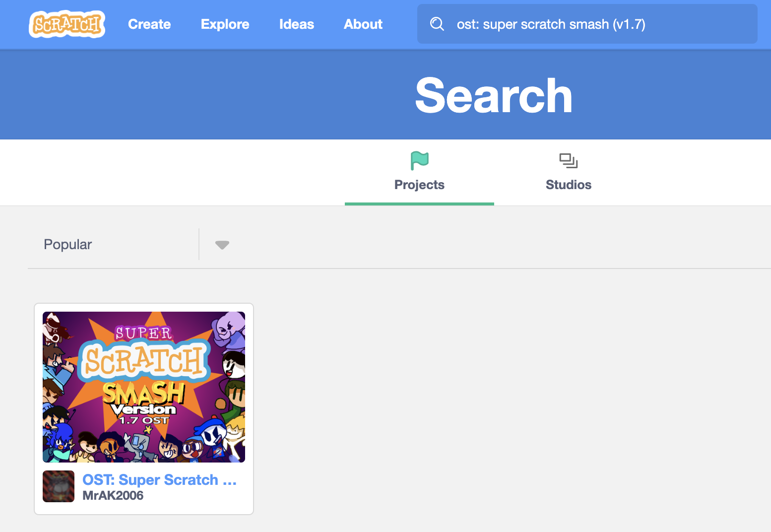Click the large 'Search' page heading
The image size is (771, 532).
494,95
